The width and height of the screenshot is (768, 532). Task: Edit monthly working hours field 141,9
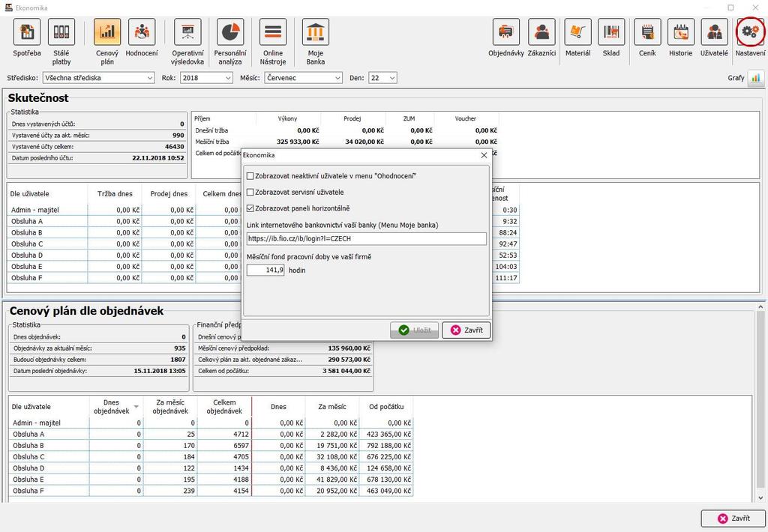[x=265, y=270]
